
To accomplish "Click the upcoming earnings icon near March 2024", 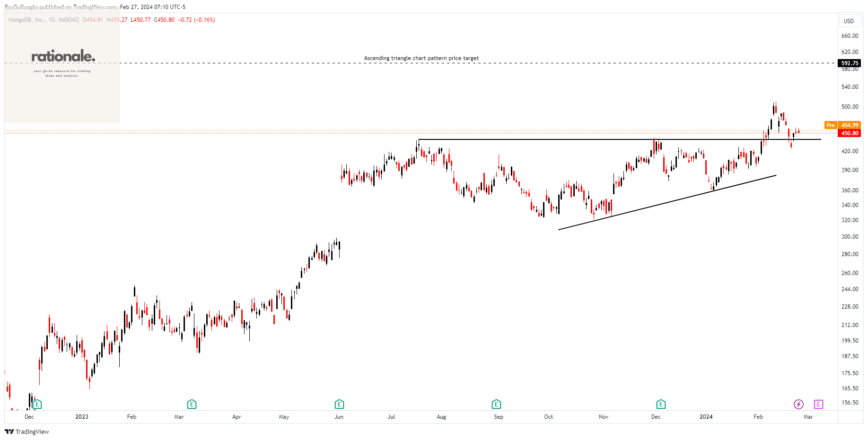I will tap(818, 404).
